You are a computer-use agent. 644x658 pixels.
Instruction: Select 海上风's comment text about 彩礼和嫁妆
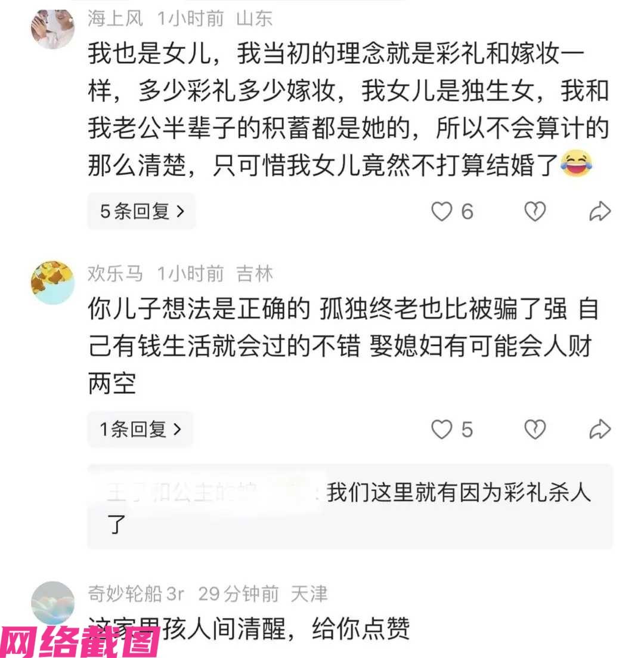[x=348, y=109]
